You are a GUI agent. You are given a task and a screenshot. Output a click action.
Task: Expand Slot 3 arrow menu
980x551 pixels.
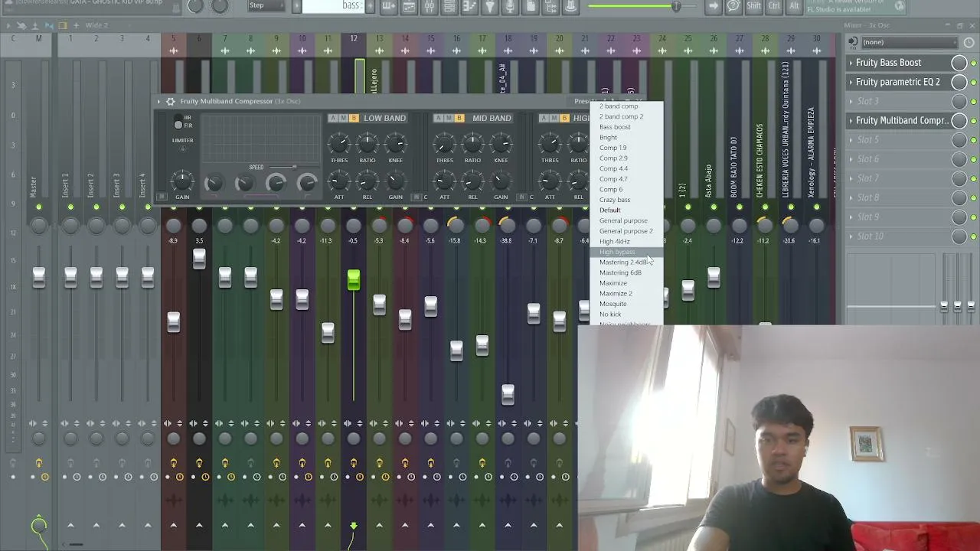coord(851,101)
